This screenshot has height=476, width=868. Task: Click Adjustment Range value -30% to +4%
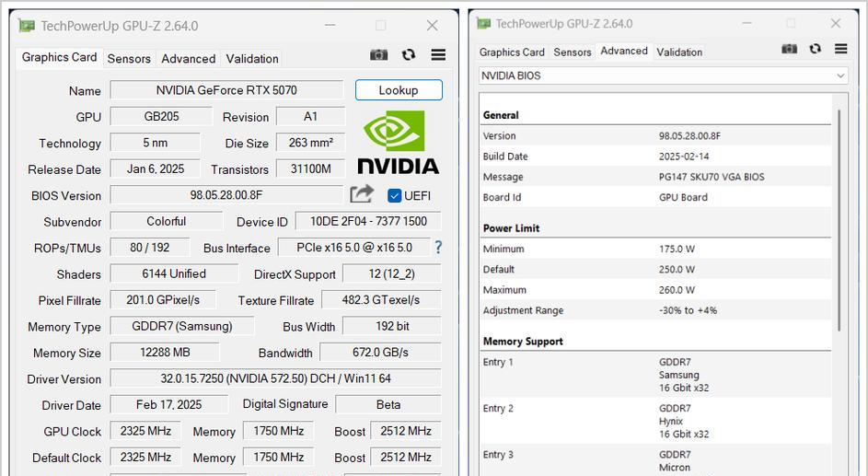(688, 310)
